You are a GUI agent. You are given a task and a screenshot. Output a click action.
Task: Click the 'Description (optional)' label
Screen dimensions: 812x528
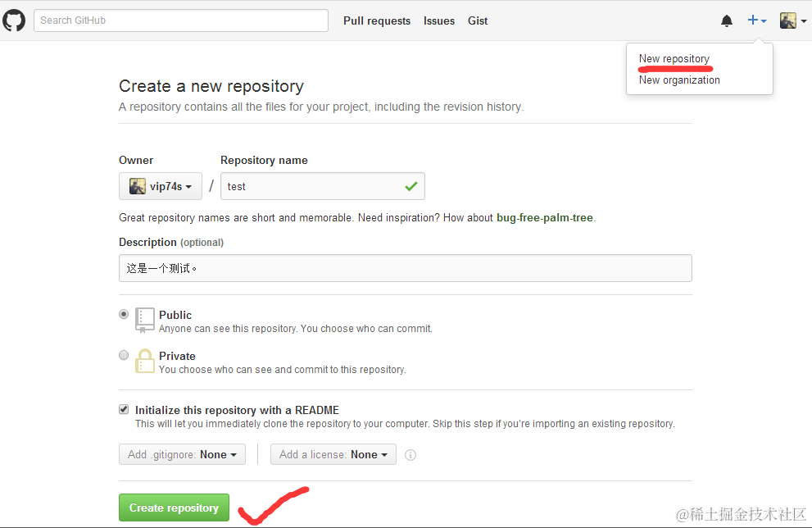[x=171, y=243]
